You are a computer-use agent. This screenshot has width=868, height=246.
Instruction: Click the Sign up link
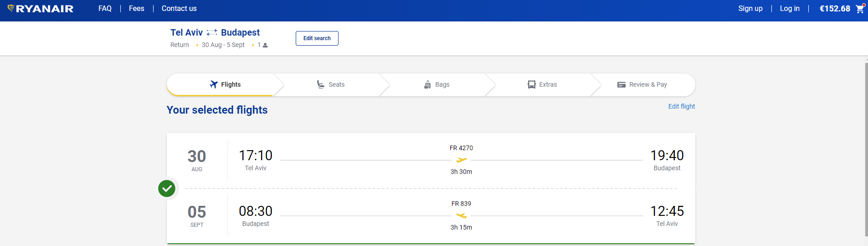point(750,9)
